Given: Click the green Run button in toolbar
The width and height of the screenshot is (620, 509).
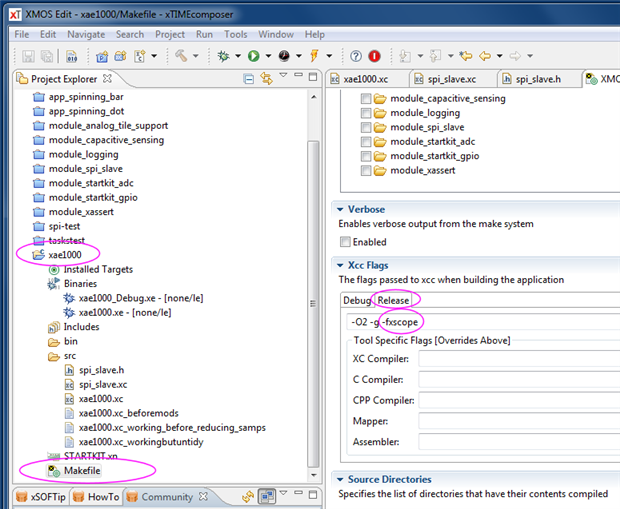Looking at the screenshot, I should click(x=253, y=57).
